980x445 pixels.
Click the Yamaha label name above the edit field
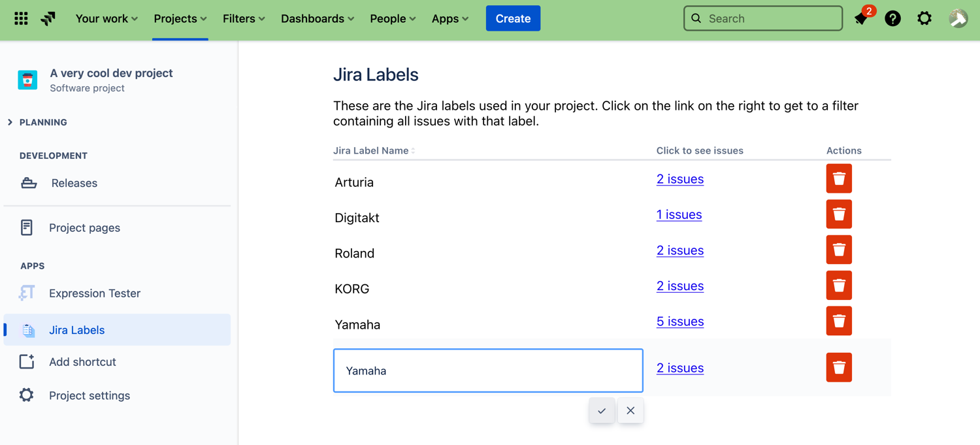pos(357,325)
